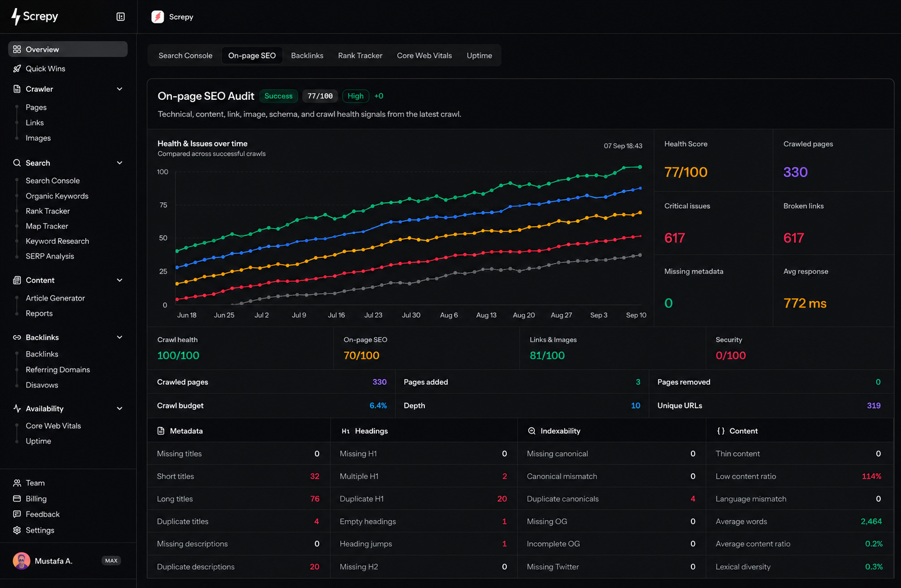Screen dimensions: 901x588
Task: Click Mustafa A. avatar picture
Action: 21,561
